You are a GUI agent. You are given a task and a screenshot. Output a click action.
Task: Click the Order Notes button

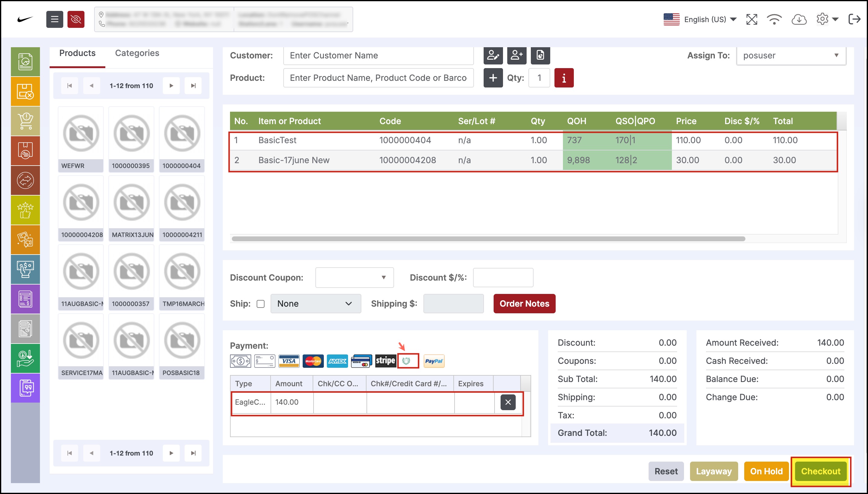point(524,304)
